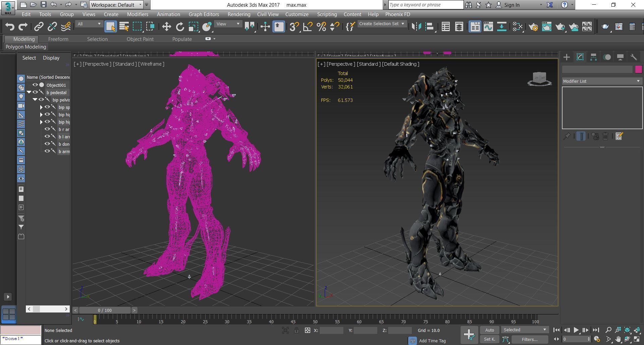Activate the Select Object tool
The image size is (644, 345).
pos(111,26)
